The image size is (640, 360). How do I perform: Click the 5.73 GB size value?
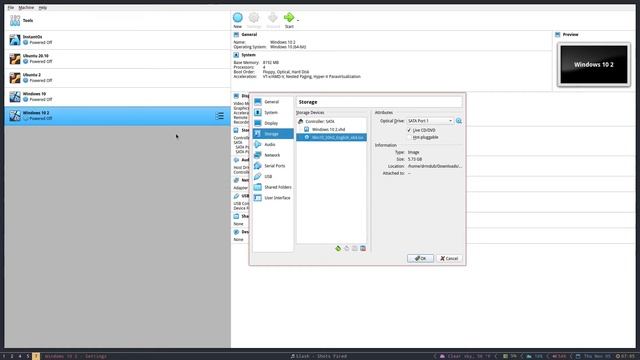415,159
